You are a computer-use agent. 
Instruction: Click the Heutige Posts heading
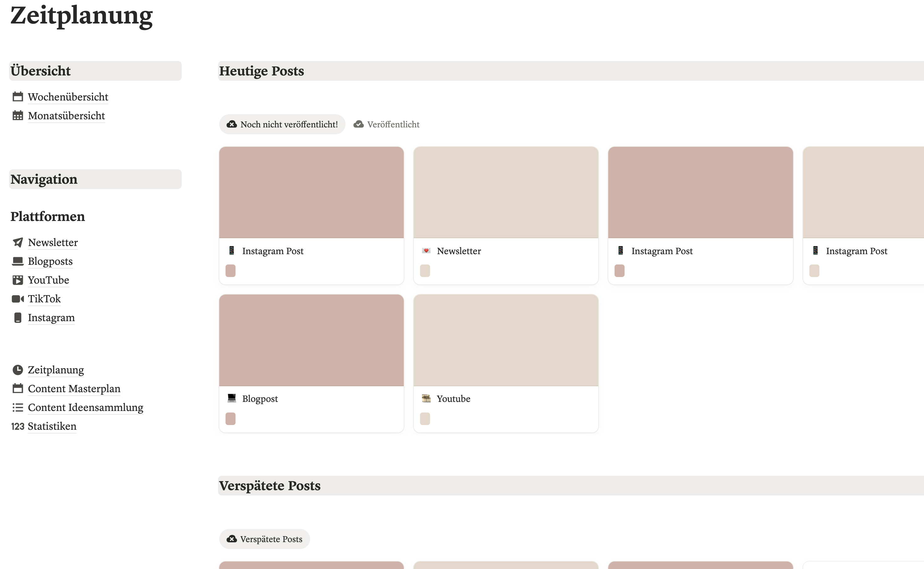click(262, 71)
